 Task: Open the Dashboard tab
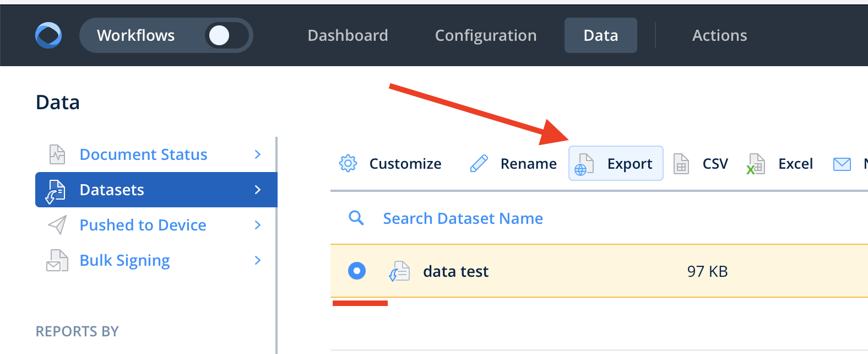[348, 35]
